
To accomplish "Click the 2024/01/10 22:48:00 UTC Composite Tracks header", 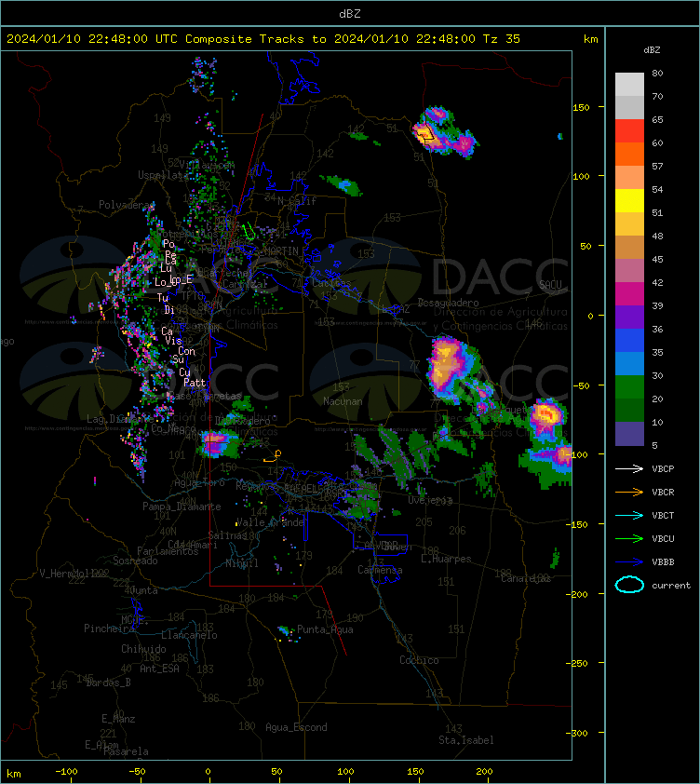I will coord(263,39).
